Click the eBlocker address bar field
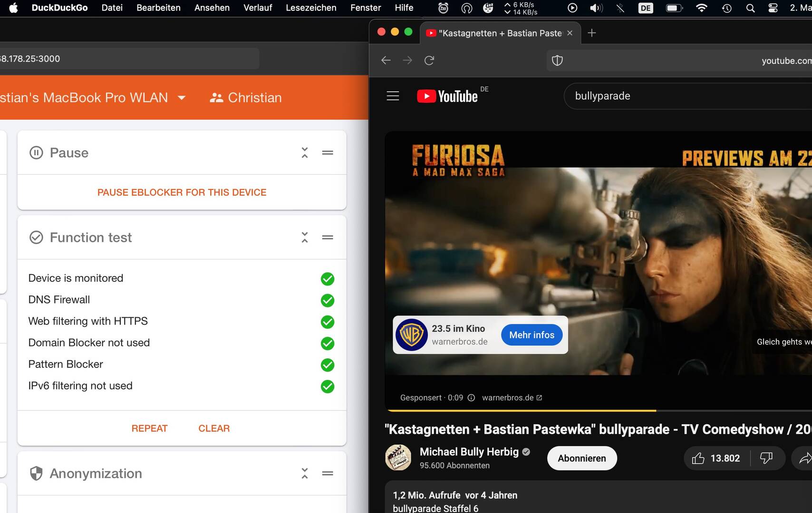This screenshot has height=513, width=812. (129, 58)
